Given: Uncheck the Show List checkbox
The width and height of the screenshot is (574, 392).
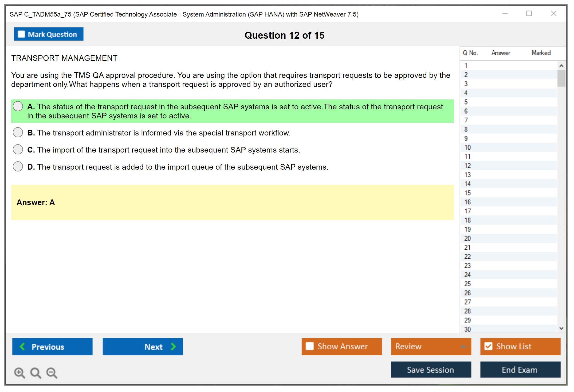Looking at the screenshot, I should point(488,346).
